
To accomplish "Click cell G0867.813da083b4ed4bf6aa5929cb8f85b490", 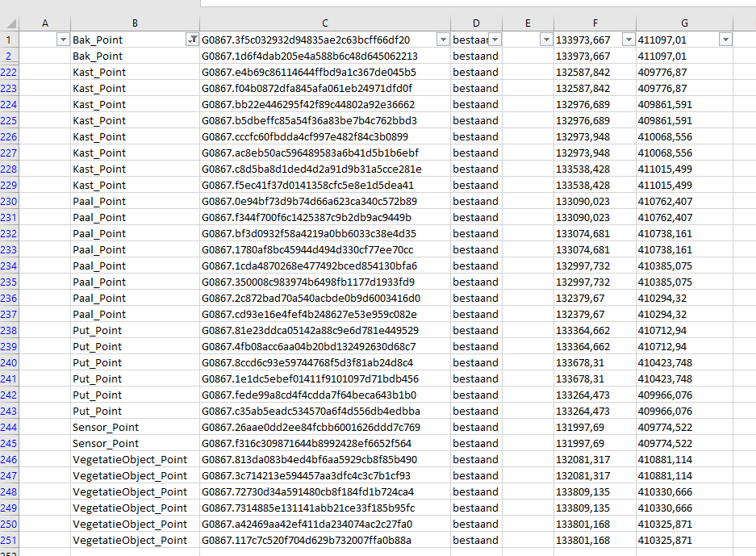I will (x=325, y=459).
